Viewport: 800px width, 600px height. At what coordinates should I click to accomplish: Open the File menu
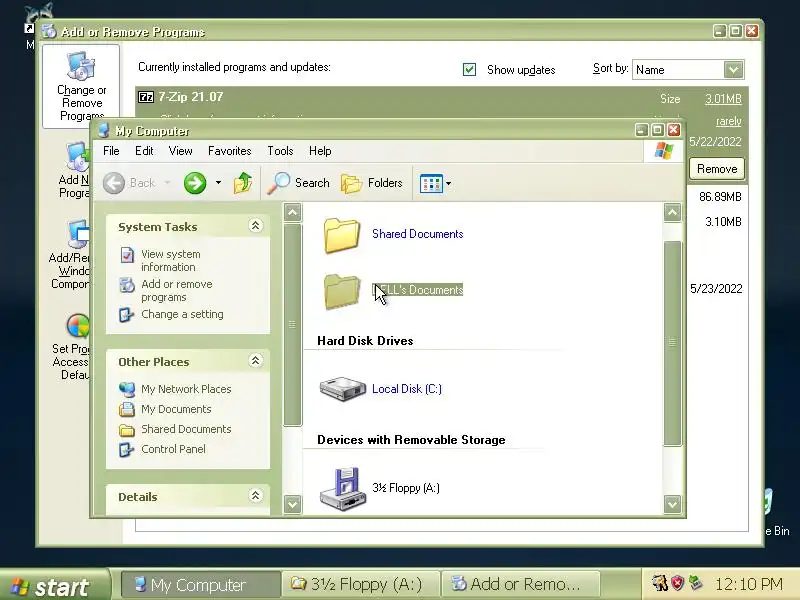pos(111,151)
